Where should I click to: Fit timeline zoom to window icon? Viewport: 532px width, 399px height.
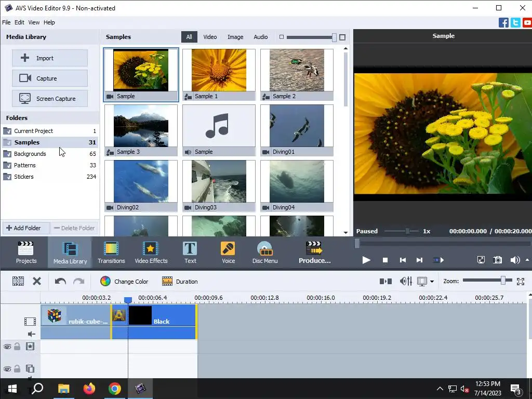tap(521, 281)
